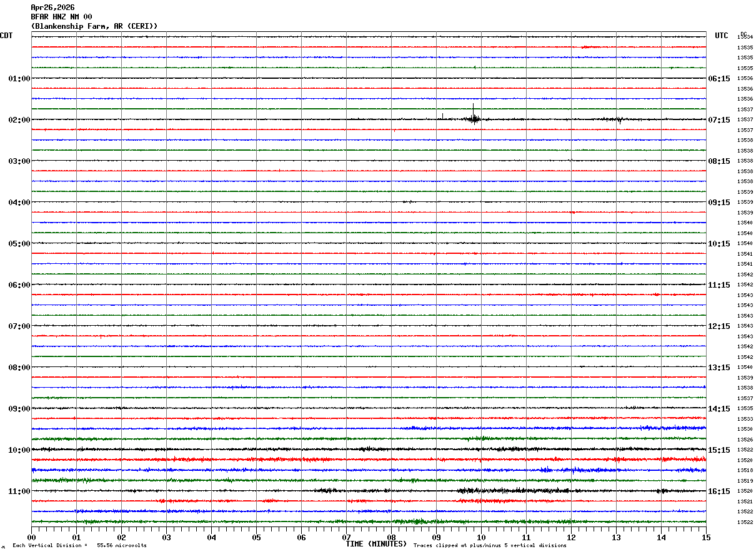756x554 pixels.
Task: Select the 02:00 CDT row label
Action: point(19,120)
